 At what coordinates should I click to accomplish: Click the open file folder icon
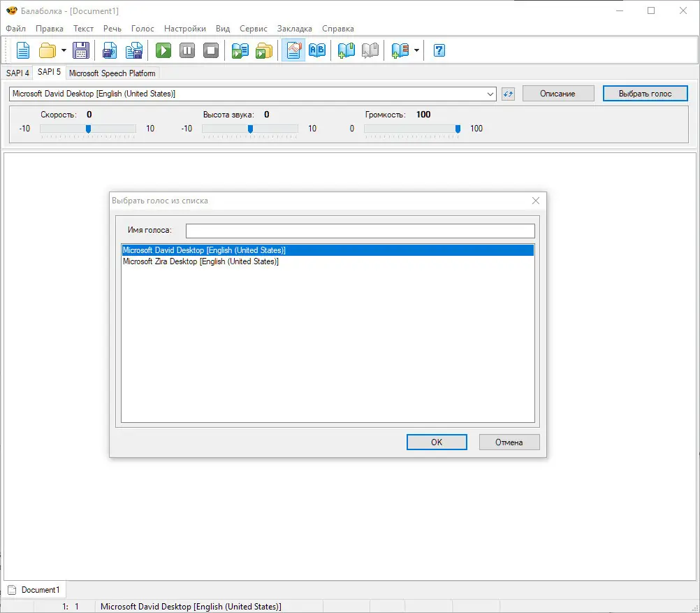coord(48,50)
